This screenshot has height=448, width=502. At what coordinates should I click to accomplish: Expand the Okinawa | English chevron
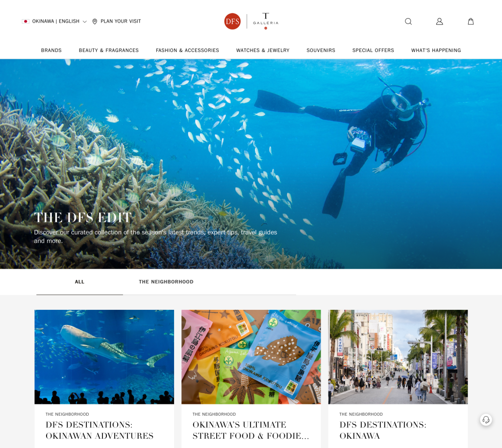84,22
